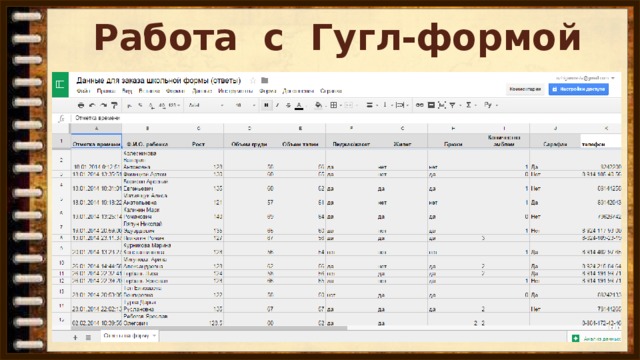Viewport: 640px width, 360px height.
Task: Open the move-to-folder icon beside title
Action: point(264,80)
